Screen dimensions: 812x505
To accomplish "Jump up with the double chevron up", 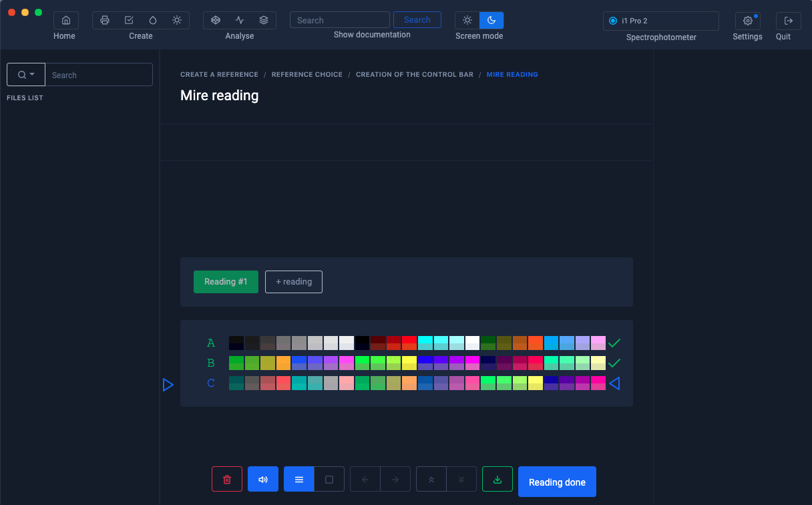I will click(x=431, y=480).
